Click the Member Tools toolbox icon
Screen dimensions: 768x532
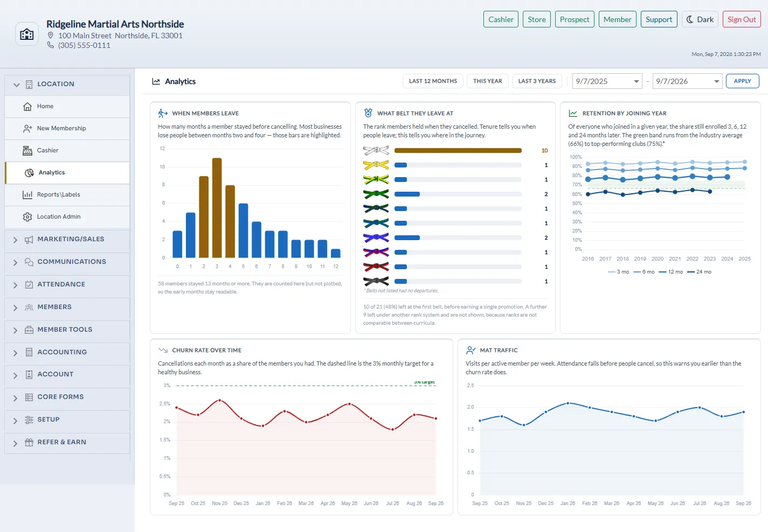[x=29, y=330]
